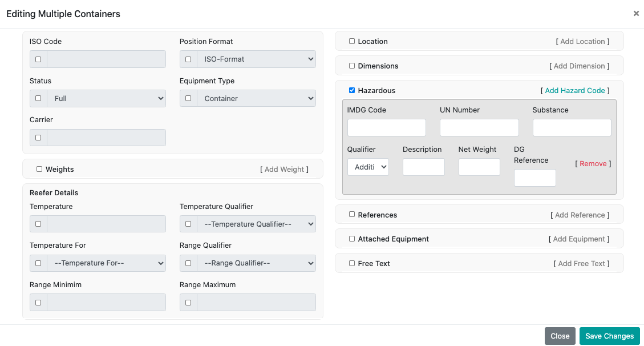Focus the UN Number text field
The width and height of the screenshot is (644, 346).
[x=479, y=127]
